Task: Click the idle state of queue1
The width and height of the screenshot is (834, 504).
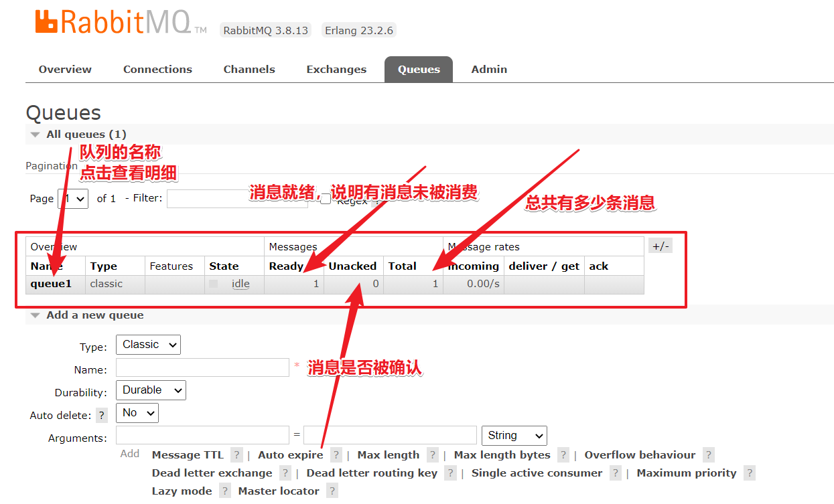Action: pyautogui.click(x=240, y=284)
